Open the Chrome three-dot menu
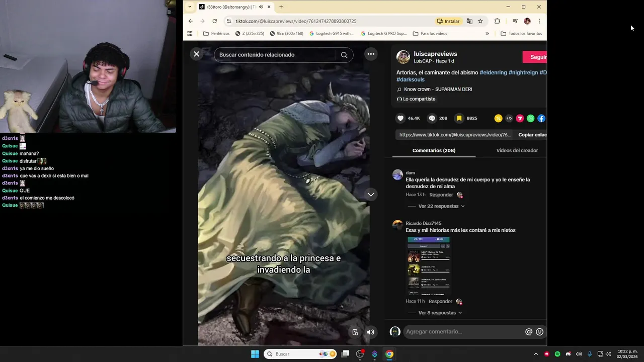Screen dimensions: 644x362 pos(539,21)
